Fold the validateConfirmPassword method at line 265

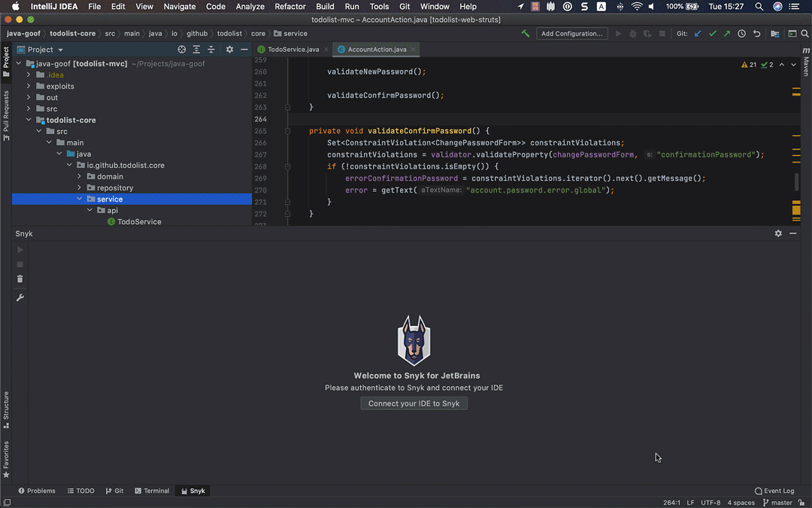pyautogui.click(x=287, y=131)
